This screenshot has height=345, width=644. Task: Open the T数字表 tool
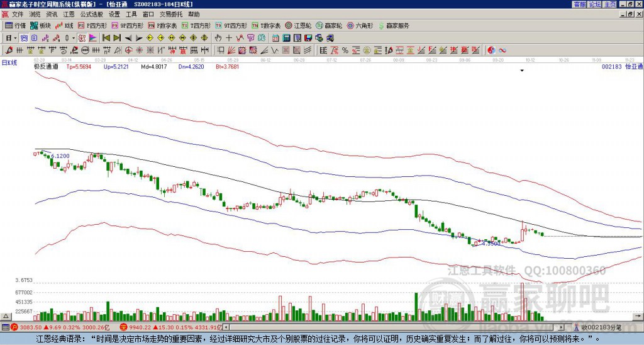266,25
